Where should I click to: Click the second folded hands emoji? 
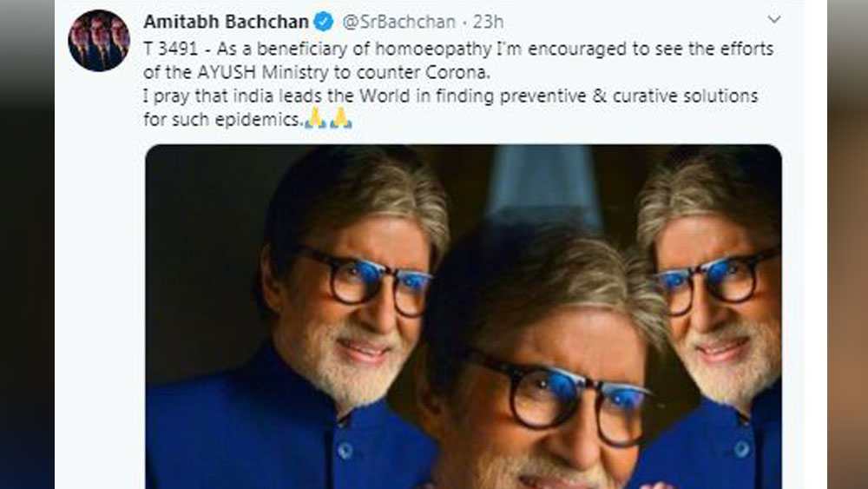tap(340, 118)
